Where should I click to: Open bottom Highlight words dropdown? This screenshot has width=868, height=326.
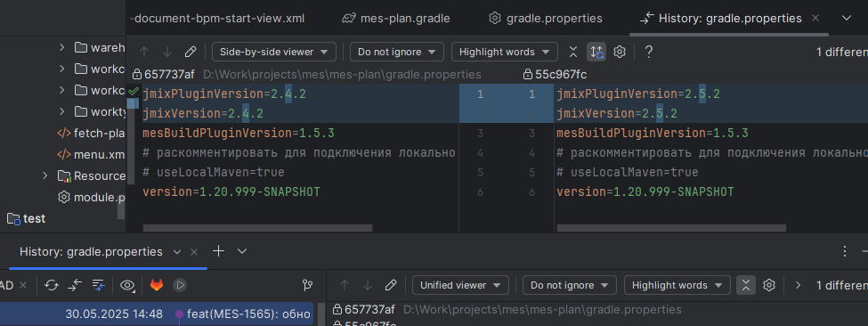coord(677,286)
